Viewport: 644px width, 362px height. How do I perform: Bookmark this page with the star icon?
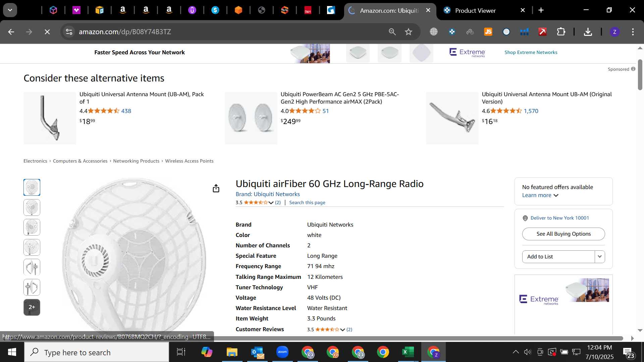[x=408, y=32]
